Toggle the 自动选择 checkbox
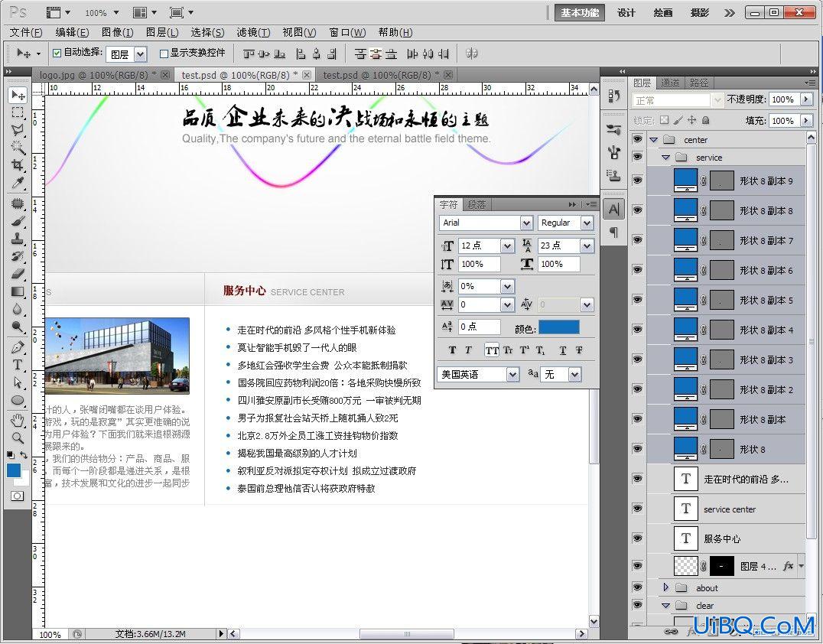This screenshot has height=644, width=823. [x=57, y=53]
